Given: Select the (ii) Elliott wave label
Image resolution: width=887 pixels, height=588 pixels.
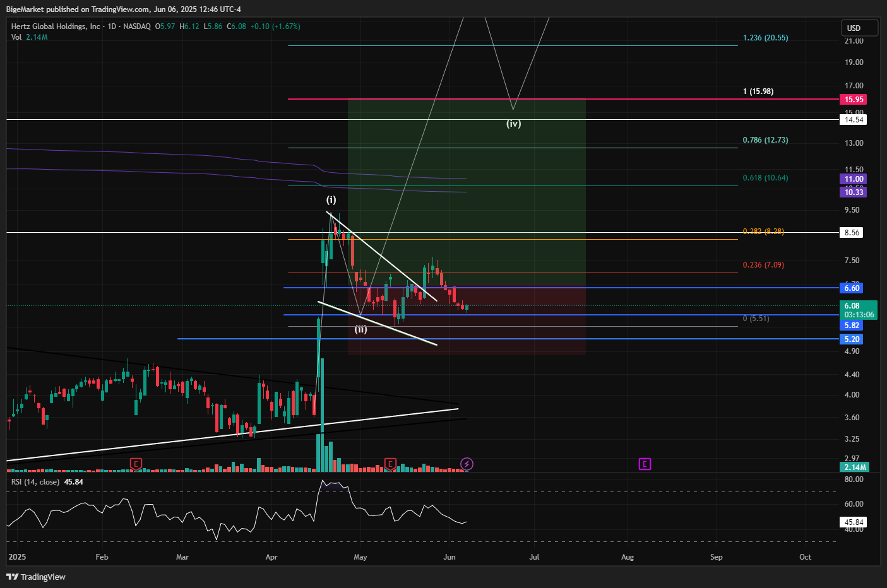Looking at the screenshot, I should pos(360,329).
